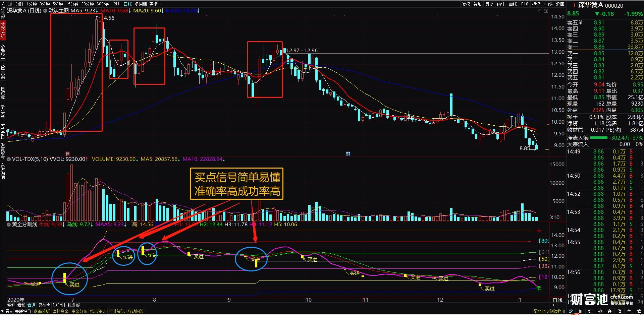Open 大单买卖 in left sidebar
The height and width of the screenshot is (315, 644).
[x=3, y=71]
